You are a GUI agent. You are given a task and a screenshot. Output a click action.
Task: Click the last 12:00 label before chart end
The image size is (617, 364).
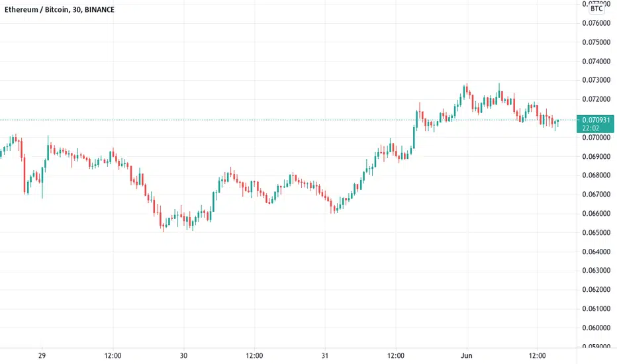click(537, 356)
